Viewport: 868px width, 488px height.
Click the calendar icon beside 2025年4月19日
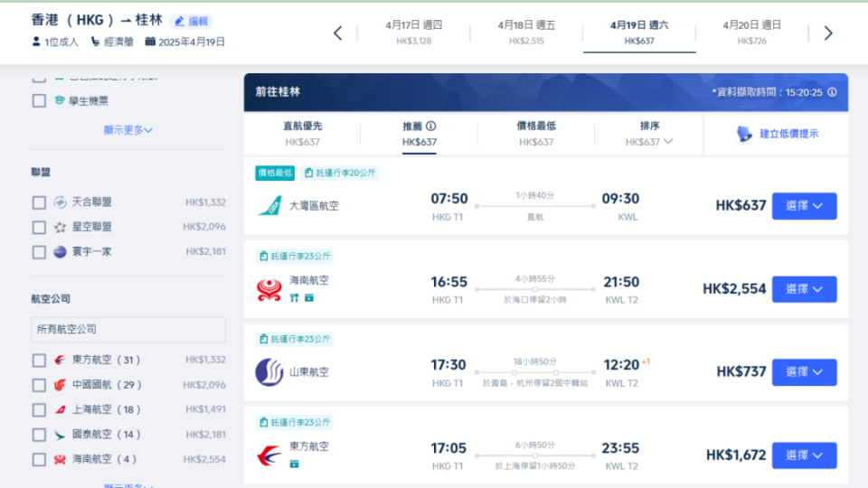(x=150, y=42)
